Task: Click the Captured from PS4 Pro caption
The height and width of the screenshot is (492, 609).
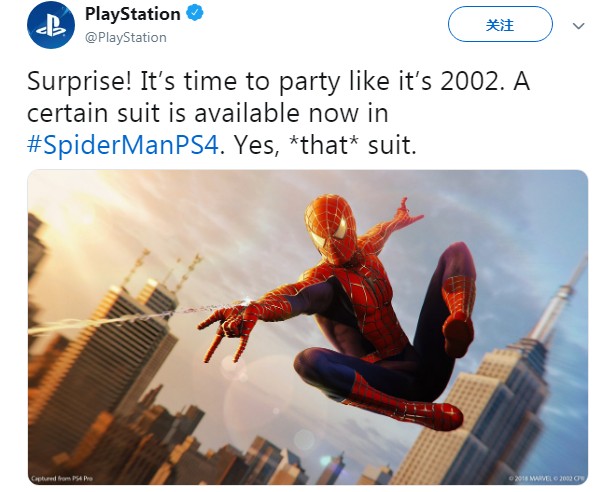Action: coord(62,478)
